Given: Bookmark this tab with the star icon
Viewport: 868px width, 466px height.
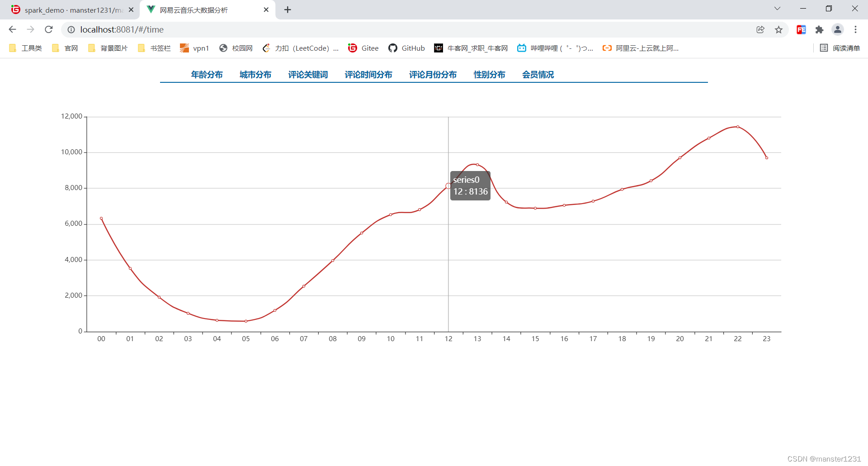Looking at the screenshot, I should tap(778, 29).
